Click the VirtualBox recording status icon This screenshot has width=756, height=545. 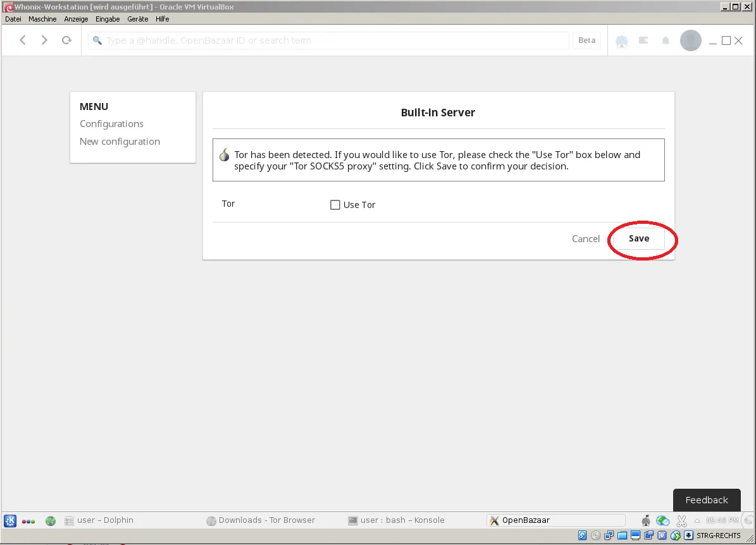649,536
